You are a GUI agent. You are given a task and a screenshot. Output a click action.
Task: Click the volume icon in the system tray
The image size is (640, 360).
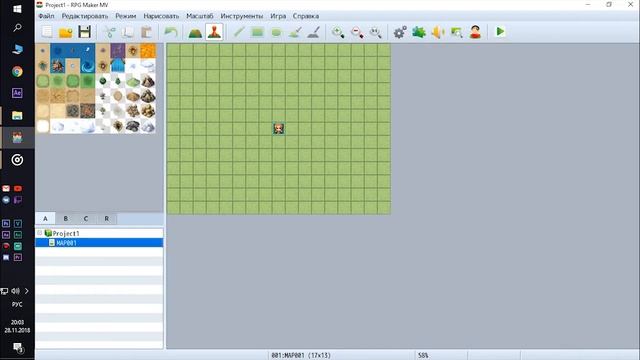point(16,291)
